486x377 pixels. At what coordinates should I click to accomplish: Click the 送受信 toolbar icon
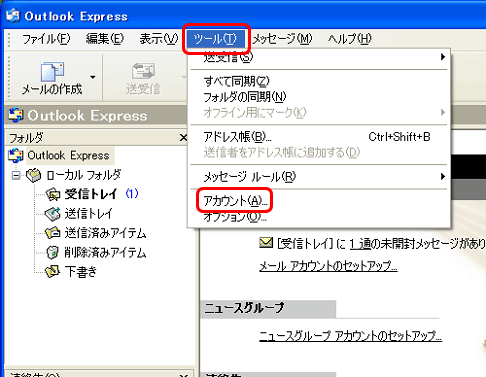143,71
